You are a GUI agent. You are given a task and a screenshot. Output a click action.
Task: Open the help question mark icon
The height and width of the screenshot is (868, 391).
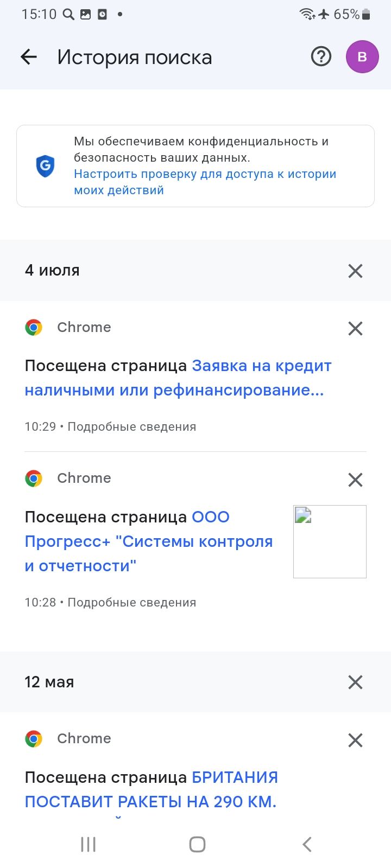[x=321, y=56]
